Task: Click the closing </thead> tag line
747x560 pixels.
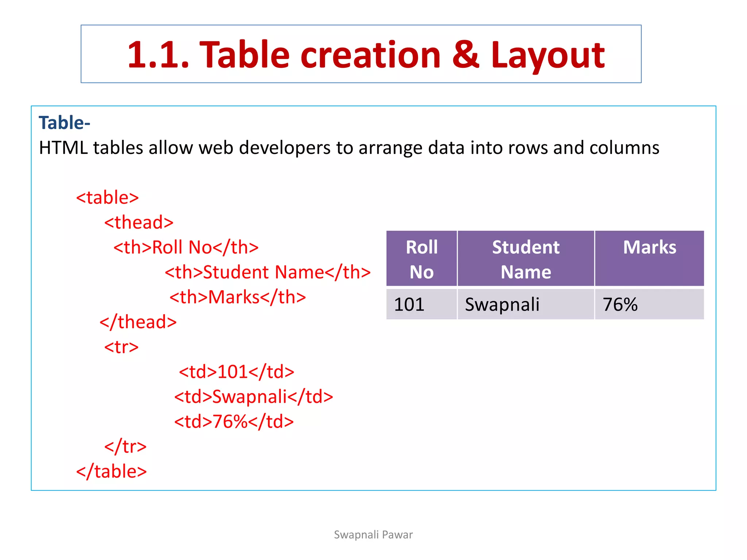Action: tap(138, 322)
